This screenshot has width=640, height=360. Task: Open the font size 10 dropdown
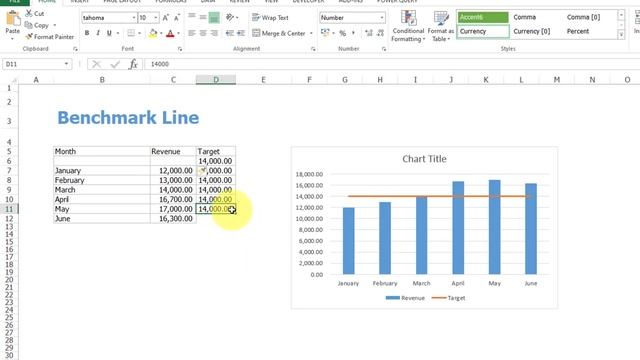156,18
